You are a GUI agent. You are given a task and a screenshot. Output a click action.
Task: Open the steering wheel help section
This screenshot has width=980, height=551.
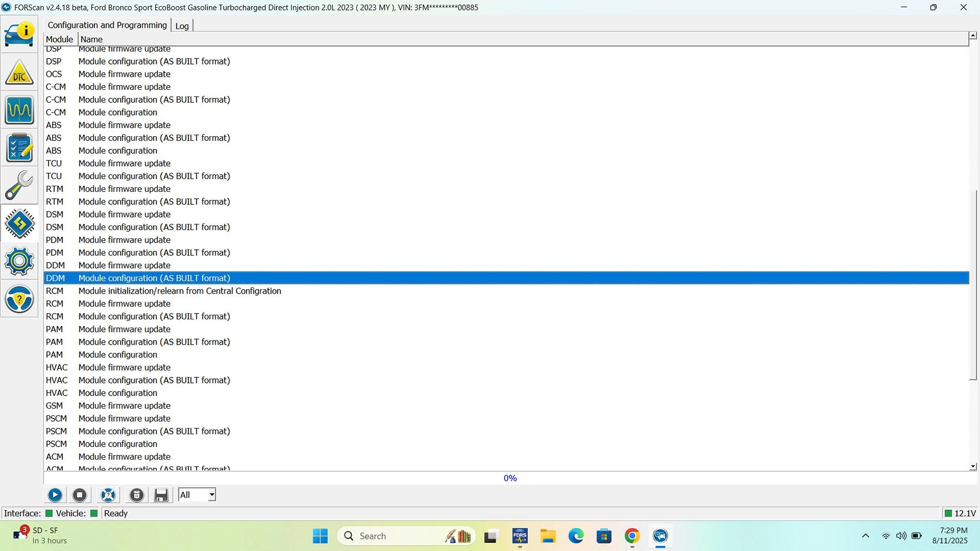coord(19,299)
